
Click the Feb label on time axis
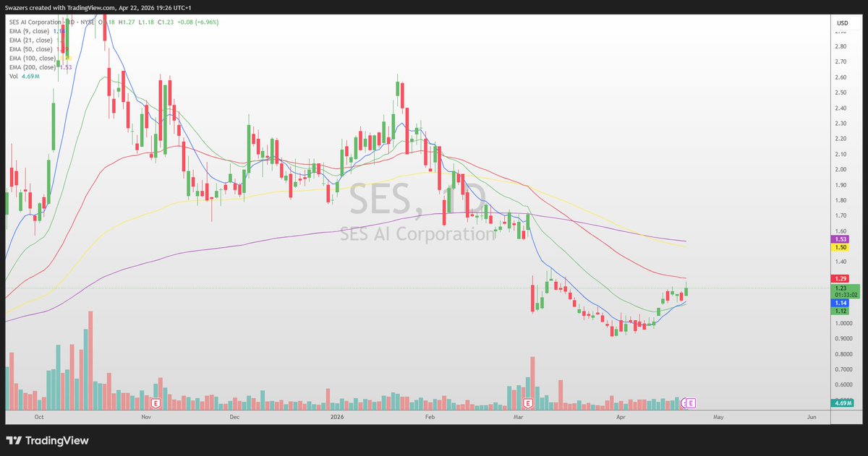click(430, 417)
